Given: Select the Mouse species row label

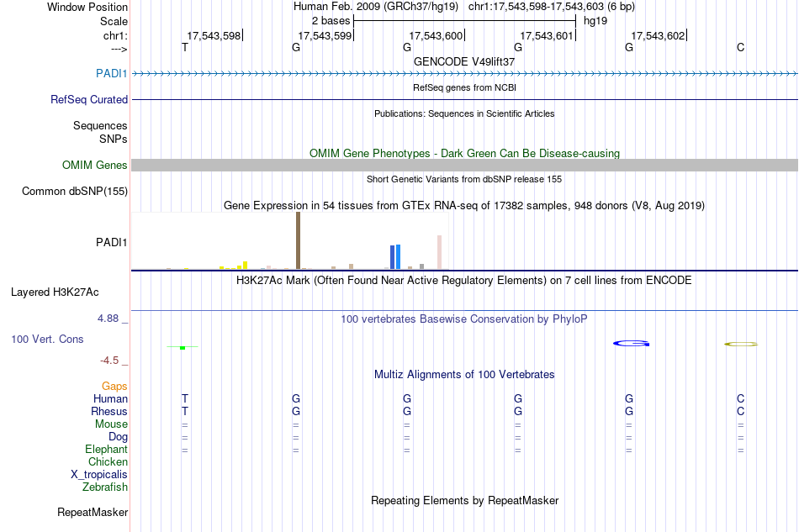Looking at the screenshot, I should (111, 424).
